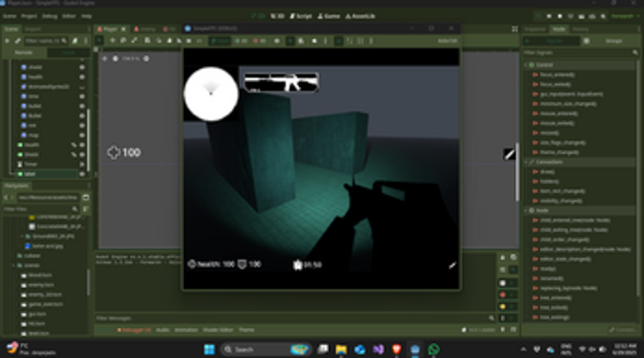
Task: Click the add child node plus icon
Action: pyautogui.click(x=8, y=40)
